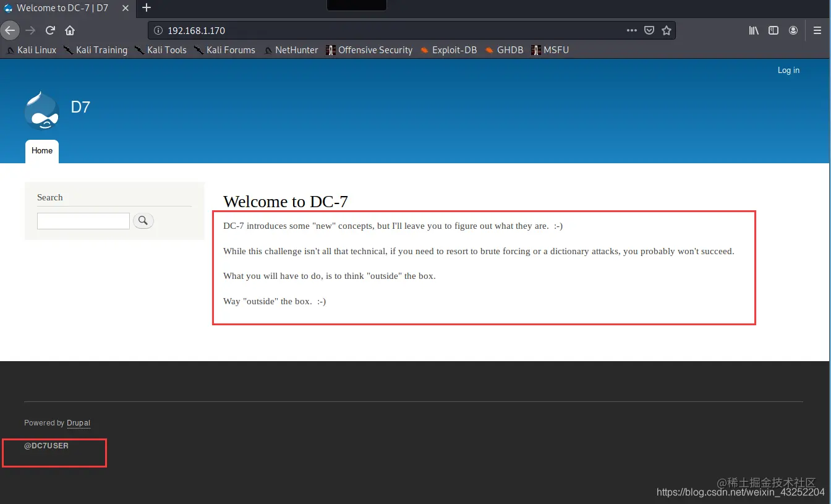Toggle the sidebar view icon
This screenshot has height=504, width=831.
pyautogui.click(x=773, y=30)
